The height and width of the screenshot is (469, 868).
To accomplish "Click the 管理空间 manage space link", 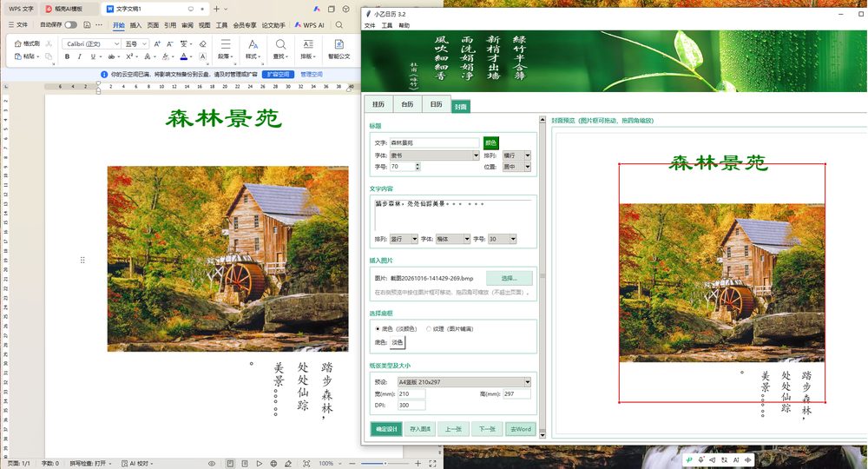I will pyautogui.click(x=312, y=74).
